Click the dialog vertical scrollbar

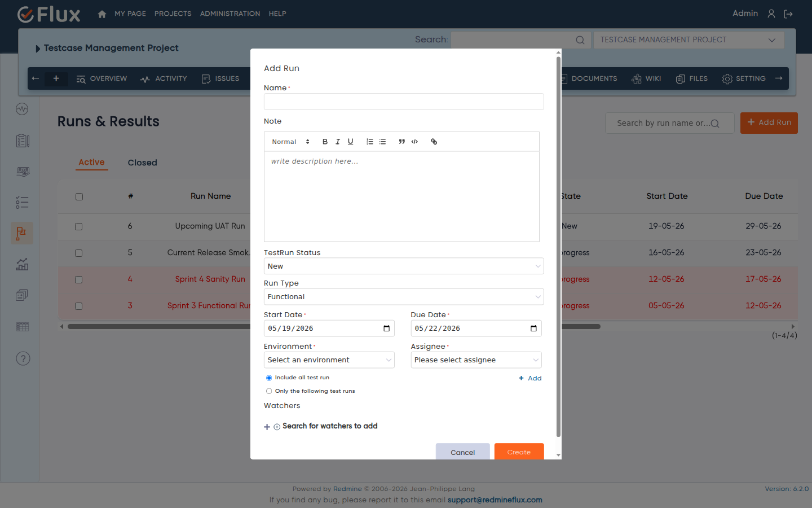558,247
